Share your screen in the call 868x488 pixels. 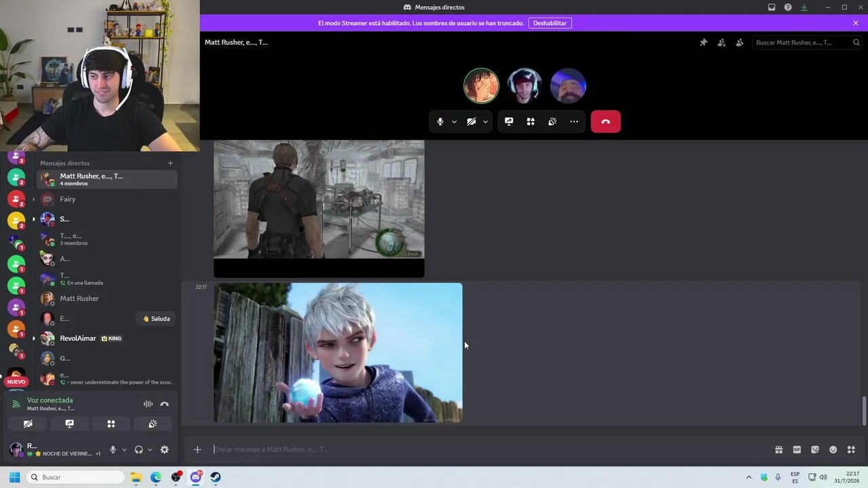tap(509, 122)
